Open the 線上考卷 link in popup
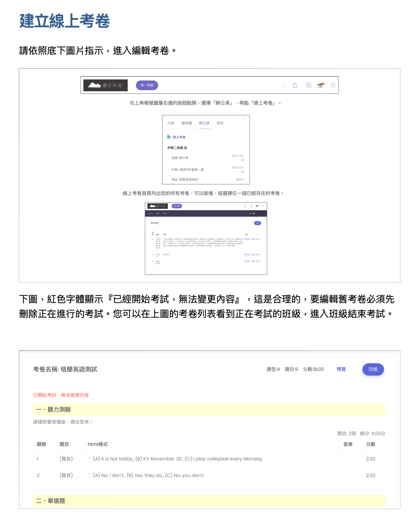This screenshot has width=420, height=529. pos(179,137)
